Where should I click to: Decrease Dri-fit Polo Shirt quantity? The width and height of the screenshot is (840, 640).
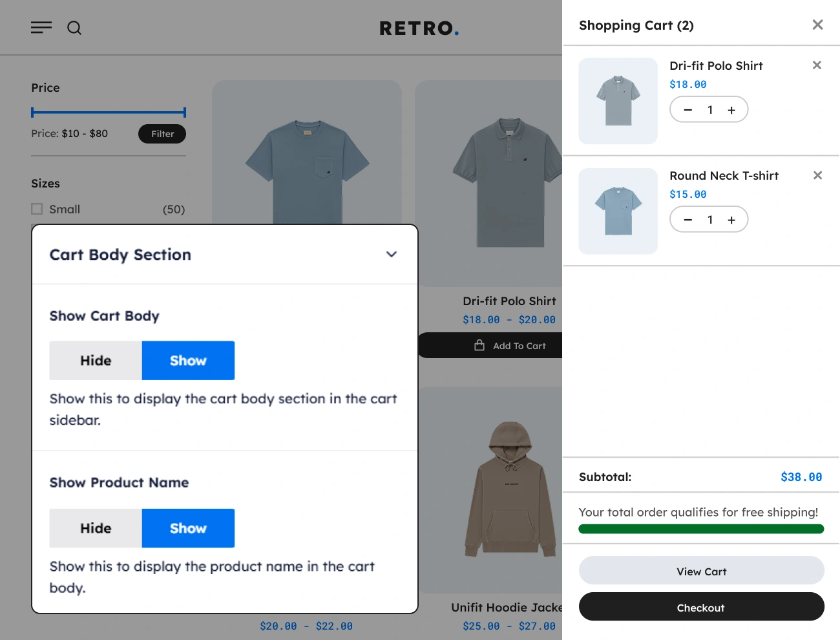click(x=688, y=110)
